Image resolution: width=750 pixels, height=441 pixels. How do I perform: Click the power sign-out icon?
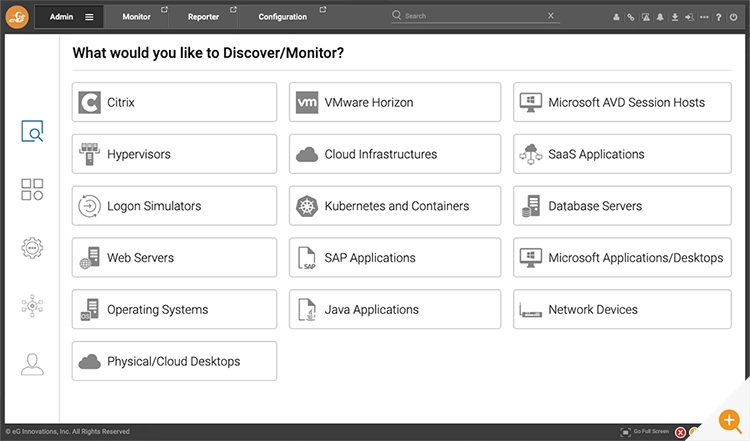click(x=733, y=17)
